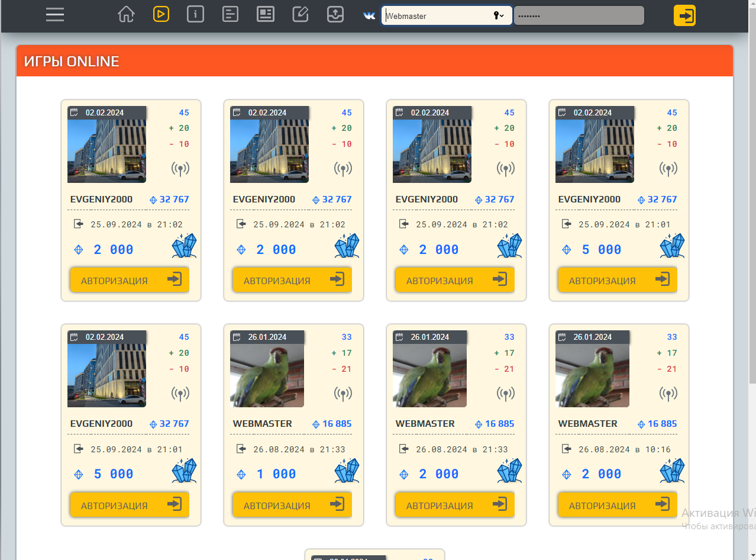Open the info page icon

(195, 14)
